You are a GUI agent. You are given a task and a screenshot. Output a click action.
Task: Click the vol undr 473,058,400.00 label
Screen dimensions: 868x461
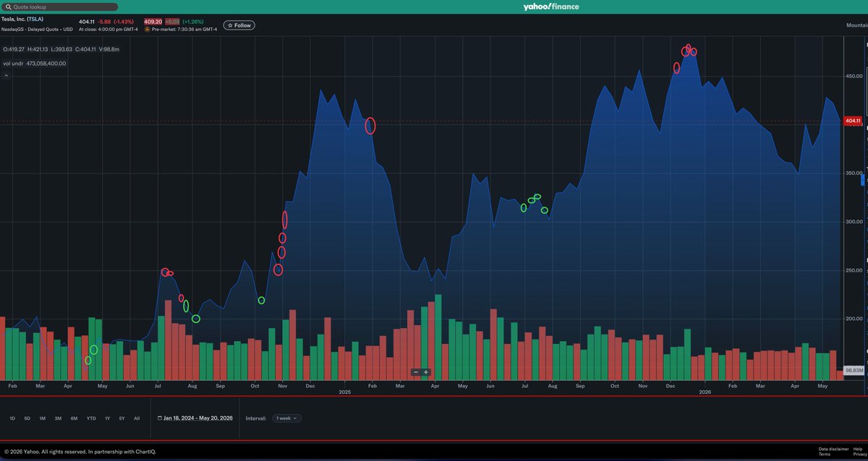(34, 63)
